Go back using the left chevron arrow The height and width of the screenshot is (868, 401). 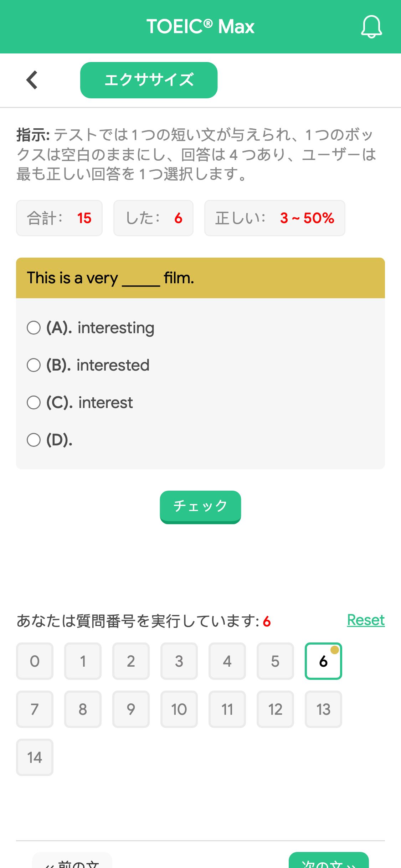[32, 80]
